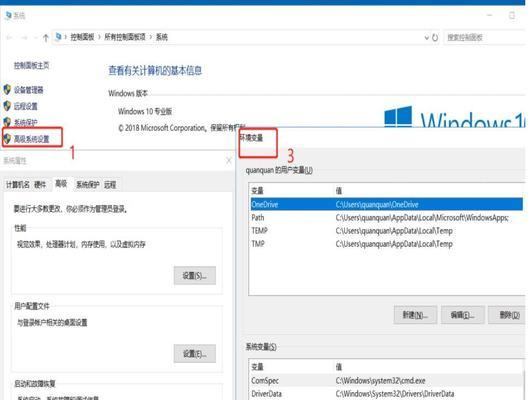528x400 pixels.
Task: Click the Control Panel breadcrumb item
Action: coord(82,37)
